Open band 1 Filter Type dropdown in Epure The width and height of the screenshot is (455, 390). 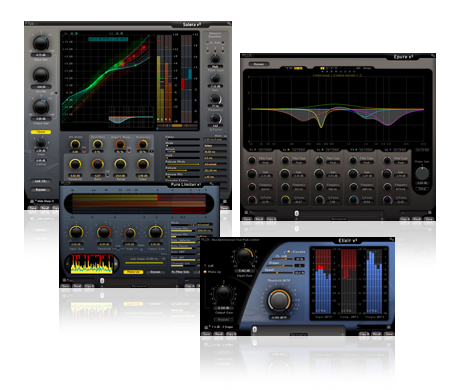[266, 162]
